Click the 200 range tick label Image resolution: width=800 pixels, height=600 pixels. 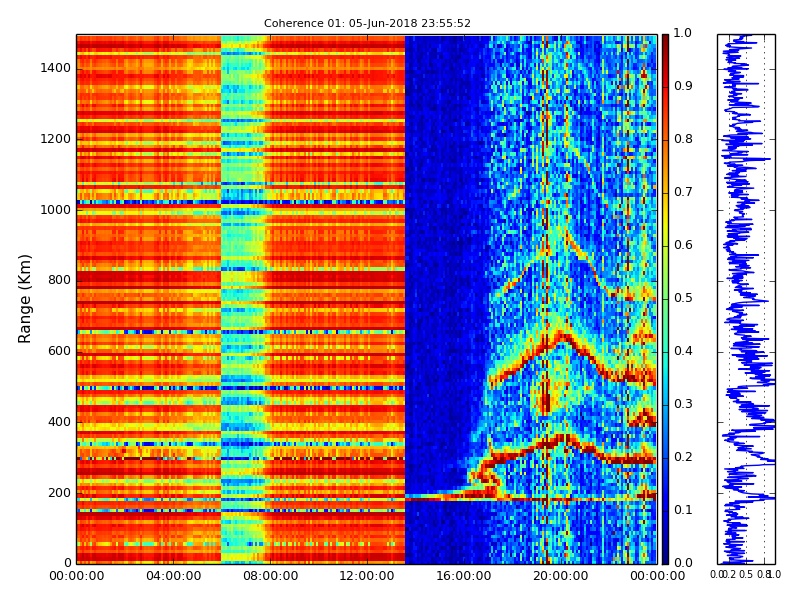59,493
